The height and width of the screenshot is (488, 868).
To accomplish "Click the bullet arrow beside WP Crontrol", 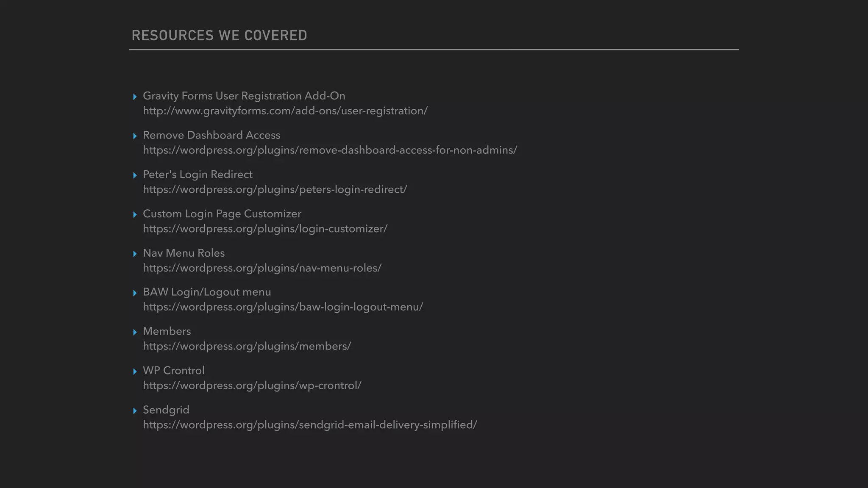I will [x=135, y=372].
